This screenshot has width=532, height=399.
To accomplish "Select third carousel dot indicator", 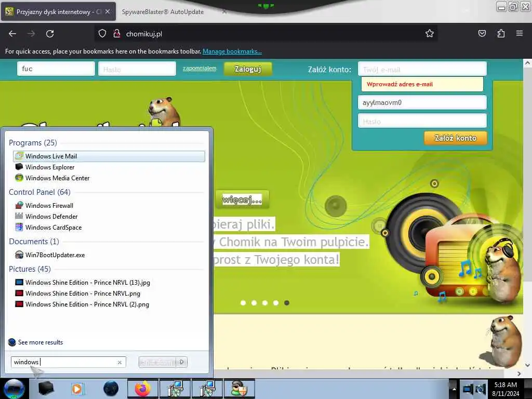I will [265, 303].
